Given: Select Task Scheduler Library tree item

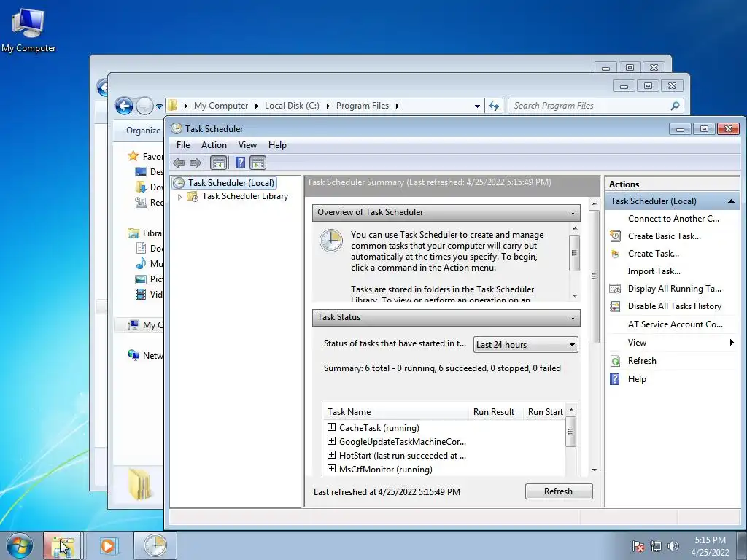Looking at the screenshot, I should tap(245, 196).
